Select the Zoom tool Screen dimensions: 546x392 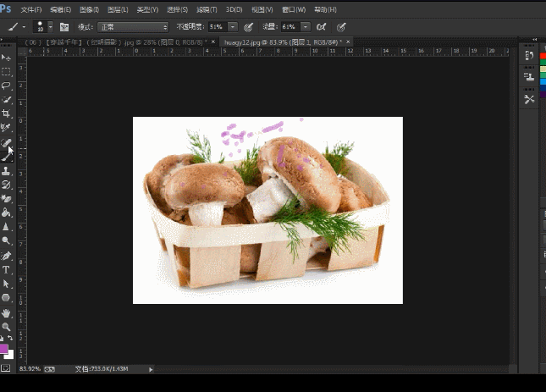pos(6,327)
